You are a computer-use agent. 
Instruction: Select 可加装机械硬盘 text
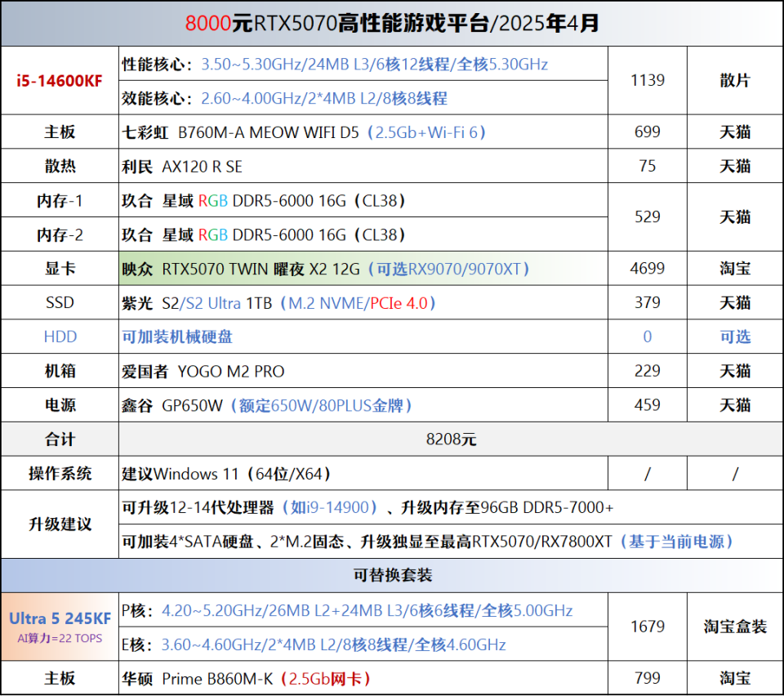click(177, 337)
